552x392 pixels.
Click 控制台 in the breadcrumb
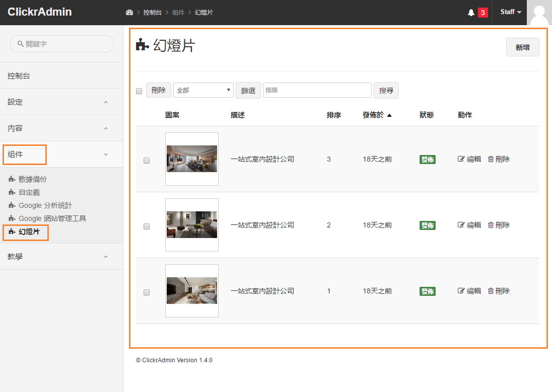pos(153,12)
